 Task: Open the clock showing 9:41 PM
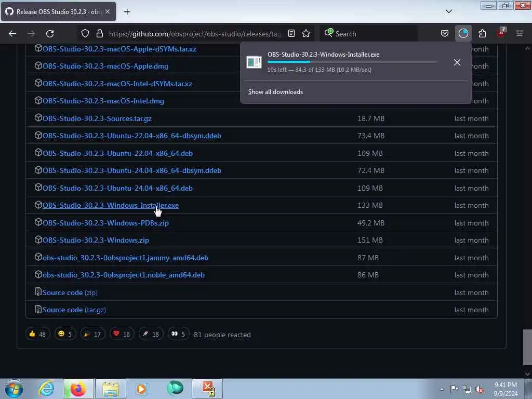(506, 389)
